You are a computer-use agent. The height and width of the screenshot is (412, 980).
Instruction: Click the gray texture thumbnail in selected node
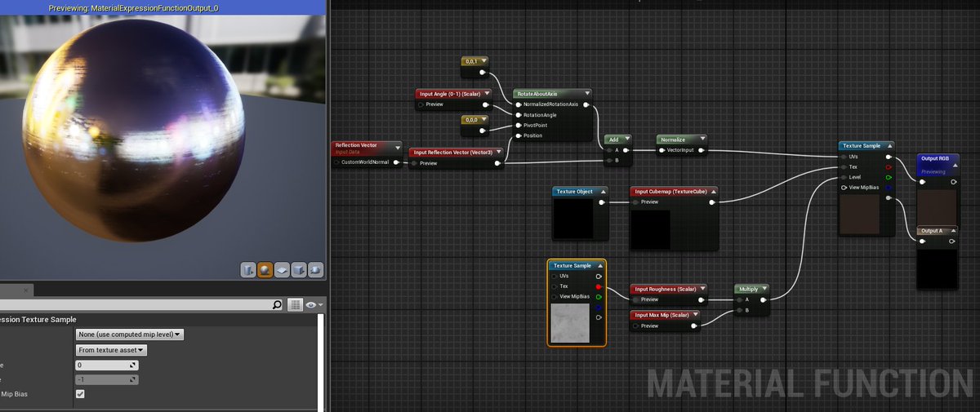pyautogui.click(x=569, y=322)
